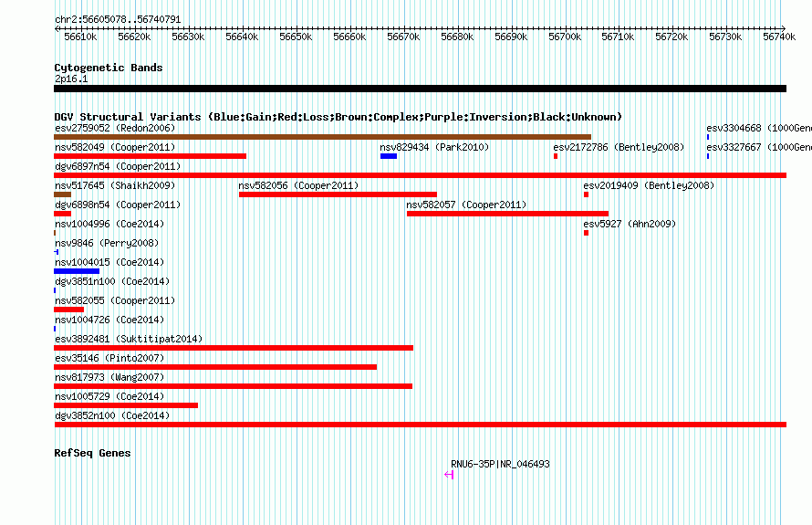Open dgv6897n54 (Cooper2011) variant label
The width and height of the screenshot is (812, 525).
[x=118, y=166]
